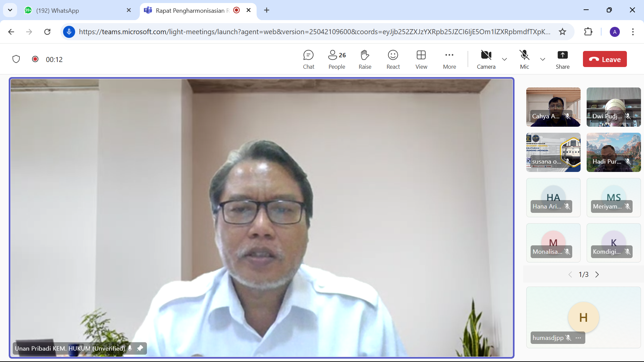
Task: Go forward in browser history
Action: point(29,32)
